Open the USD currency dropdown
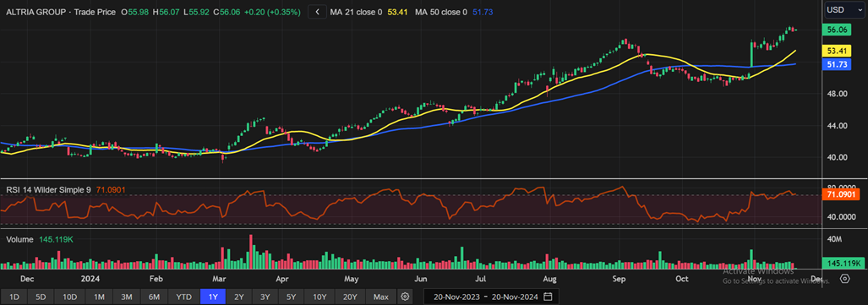Viewport: 868px width, 305px height. 843,9
